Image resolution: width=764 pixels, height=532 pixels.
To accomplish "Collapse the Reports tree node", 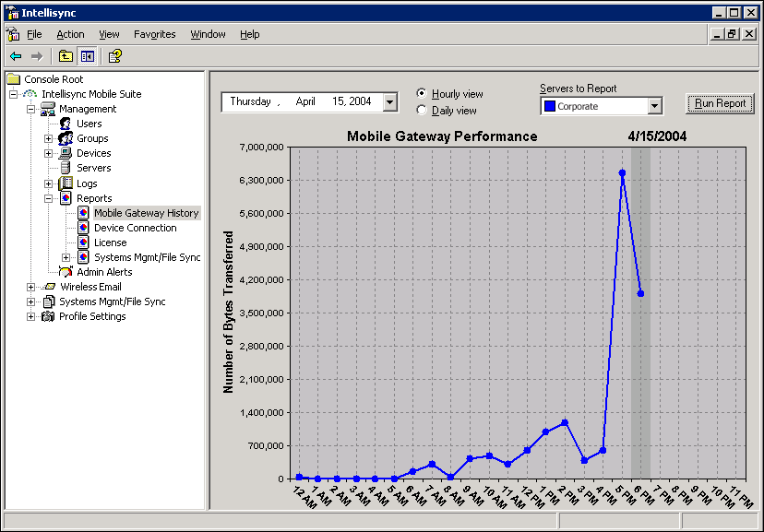I will pos(48,198).
